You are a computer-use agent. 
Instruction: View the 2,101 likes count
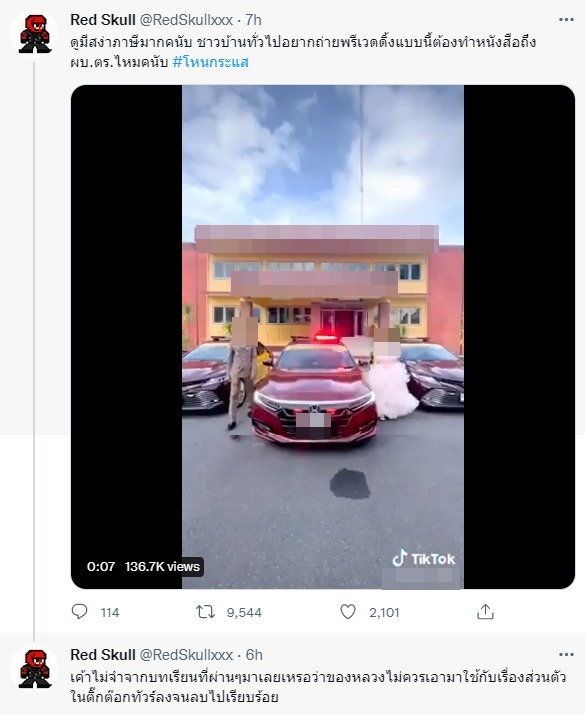click(384, 612)
